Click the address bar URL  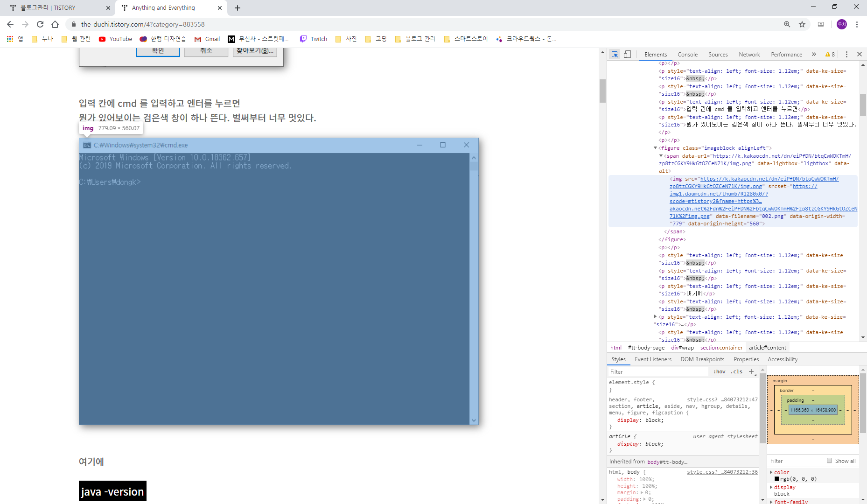click(x=143, y=24)
